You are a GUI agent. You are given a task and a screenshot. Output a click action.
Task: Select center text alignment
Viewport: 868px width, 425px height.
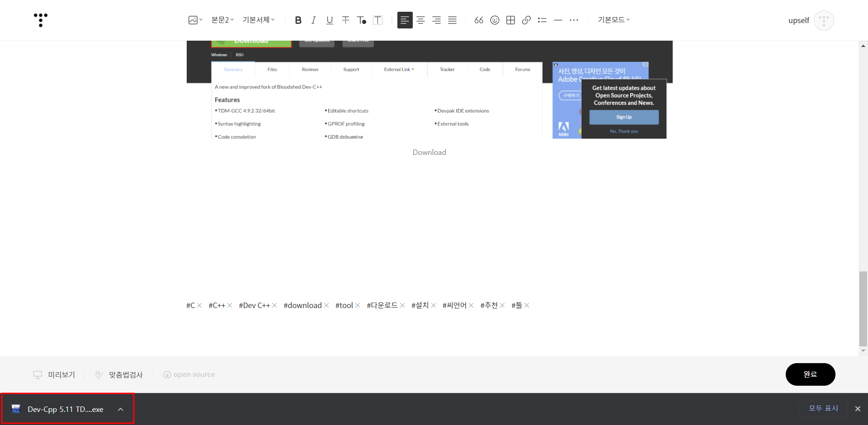click(x=420, y=20)
